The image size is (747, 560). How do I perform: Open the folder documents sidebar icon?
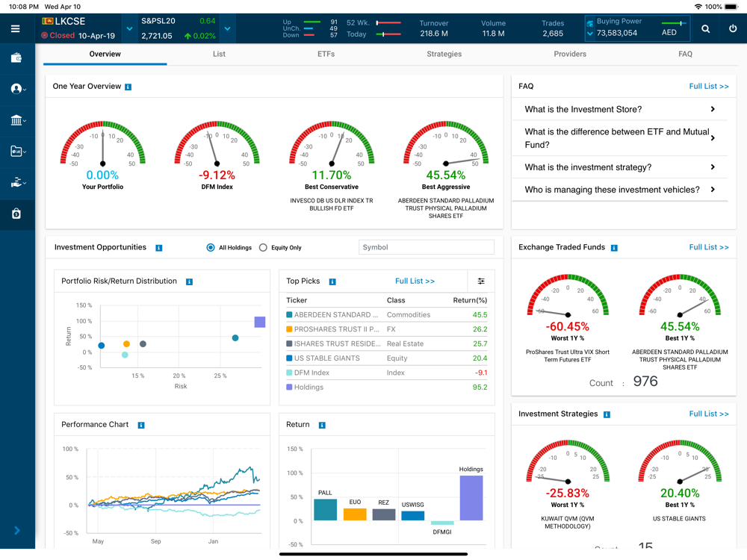pos(16,152)
